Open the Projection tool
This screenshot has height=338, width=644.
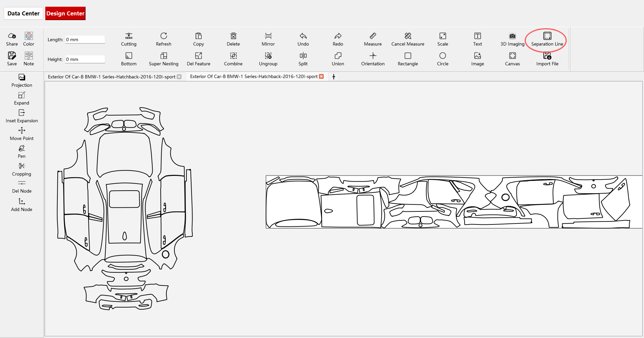click(21, 81)
